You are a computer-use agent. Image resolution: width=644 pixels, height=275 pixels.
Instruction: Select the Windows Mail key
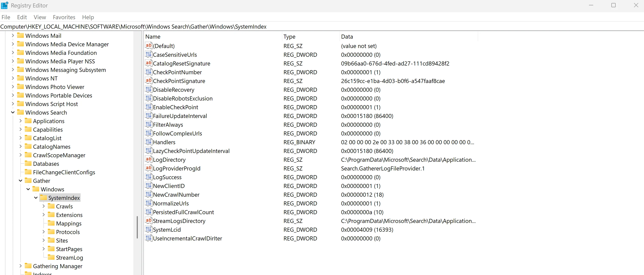(x=43, y=35)
